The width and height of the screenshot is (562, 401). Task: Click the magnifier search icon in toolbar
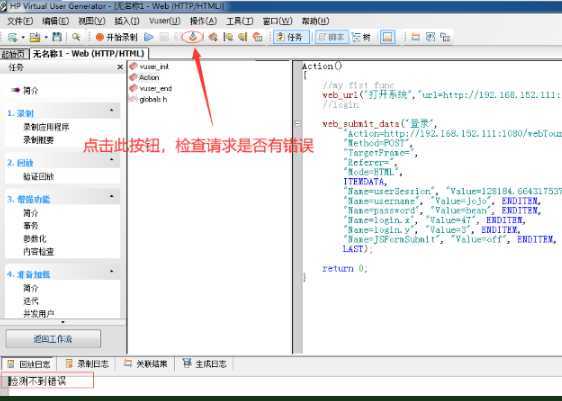click(x=76, y=37)
